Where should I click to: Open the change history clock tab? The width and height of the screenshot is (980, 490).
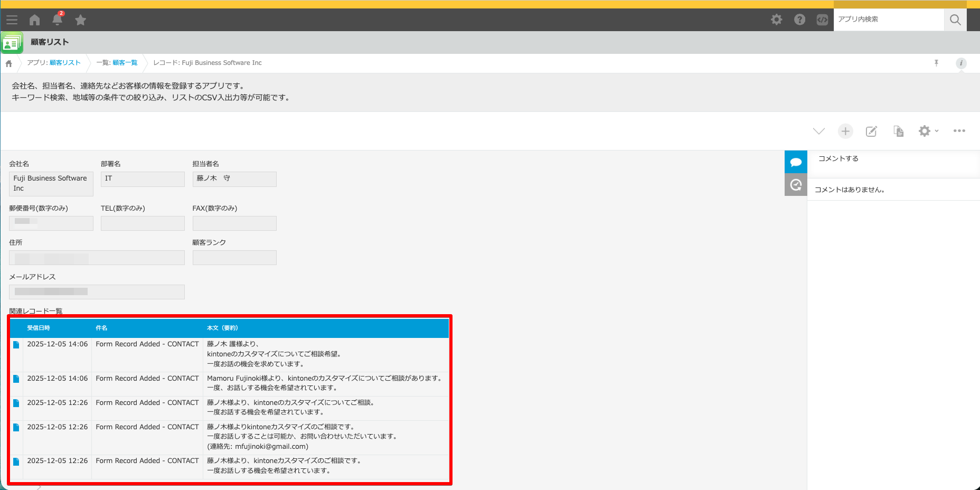[796, 184]
